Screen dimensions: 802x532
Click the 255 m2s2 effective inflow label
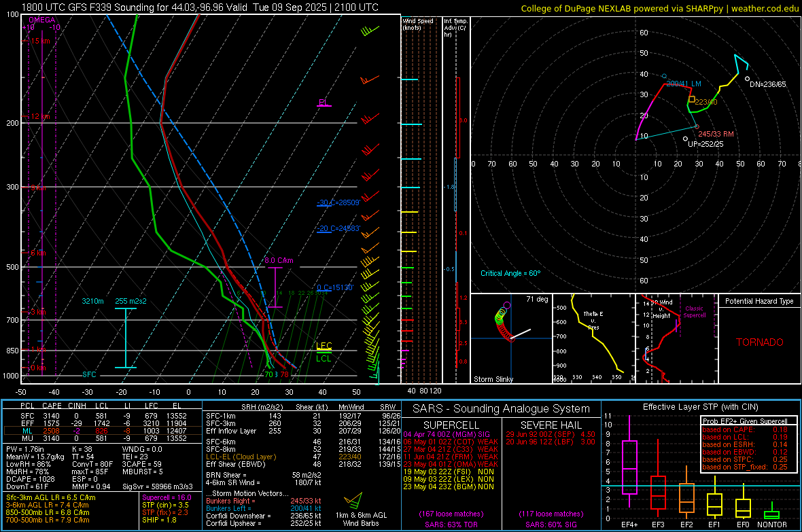[130, 301]
